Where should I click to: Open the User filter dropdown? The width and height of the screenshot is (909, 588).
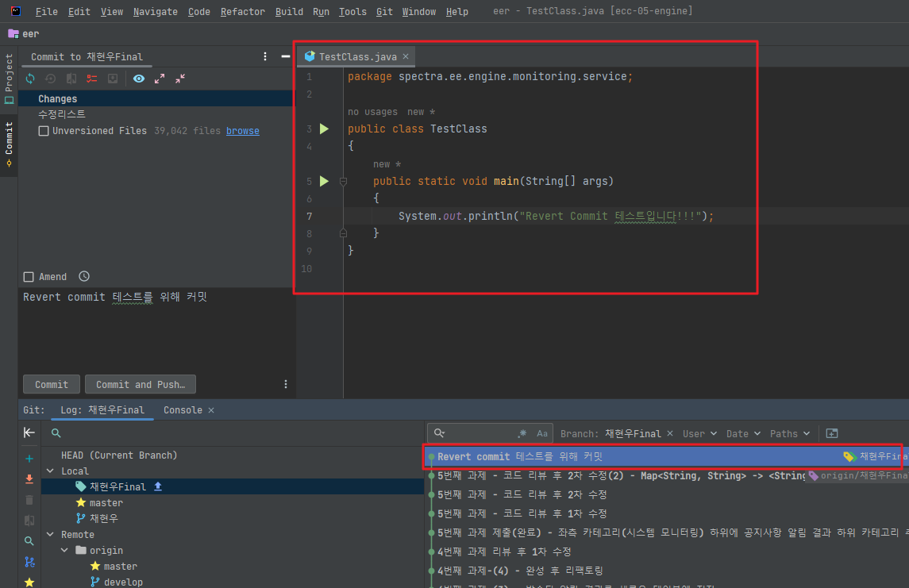click(x=699, y=433)
